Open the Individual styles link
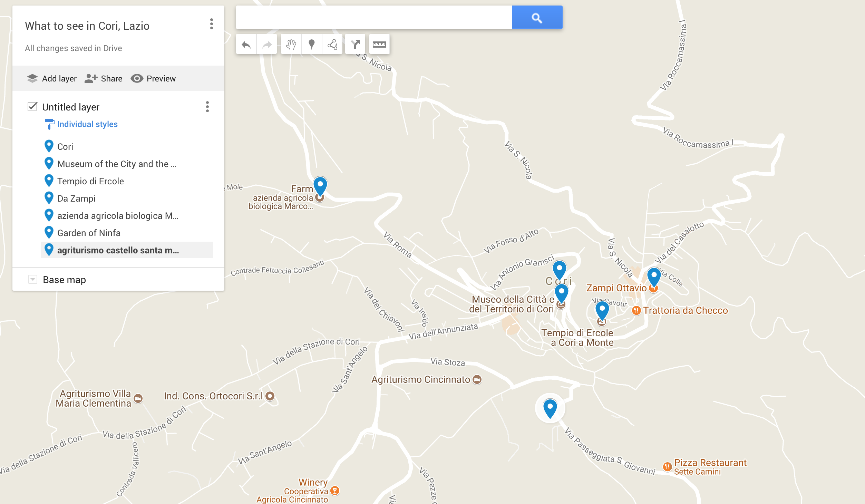This screenshot has width=865, height=504. click(x=87, y=124)
